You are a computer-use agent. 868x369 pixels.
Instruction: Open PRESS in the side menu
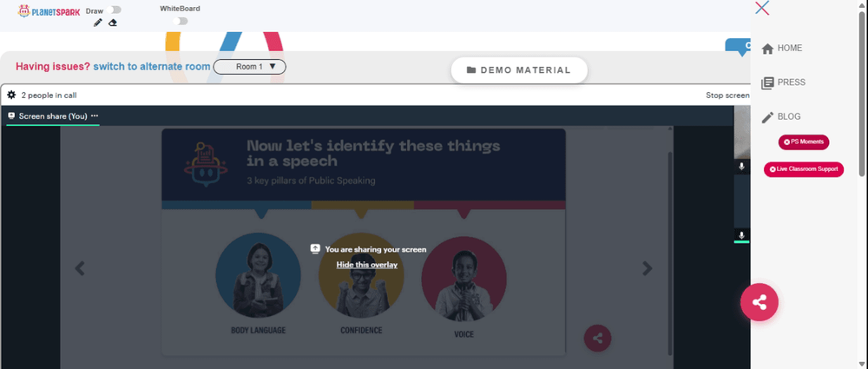(x=784, y=82)
